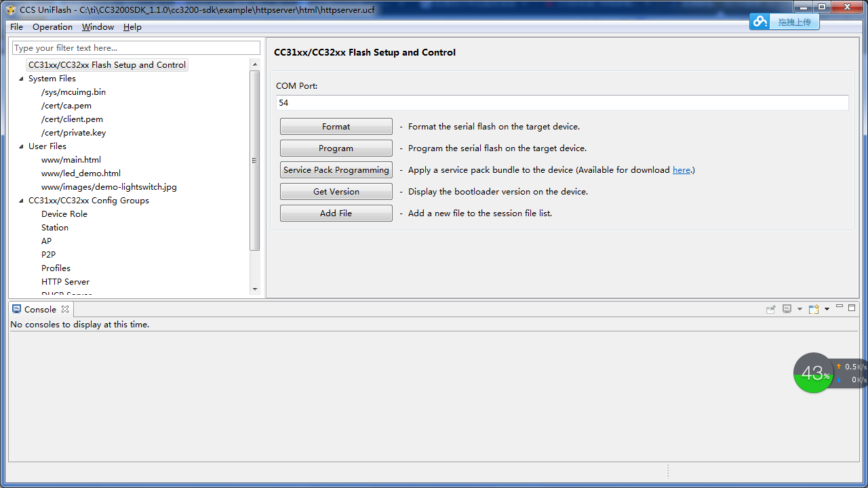Click the 'No consoles to display at this time.' text

point(80,325)
